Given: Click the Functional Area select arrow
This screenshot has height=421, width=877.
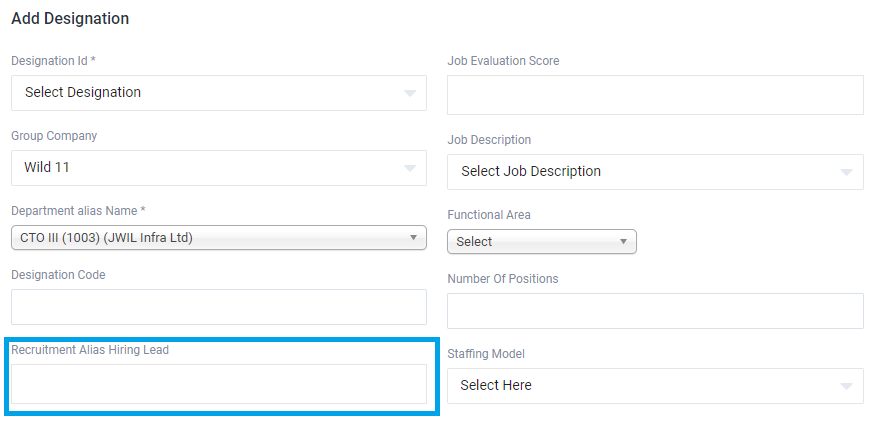Looking at the screenshot, I should [x=623, y=241].
